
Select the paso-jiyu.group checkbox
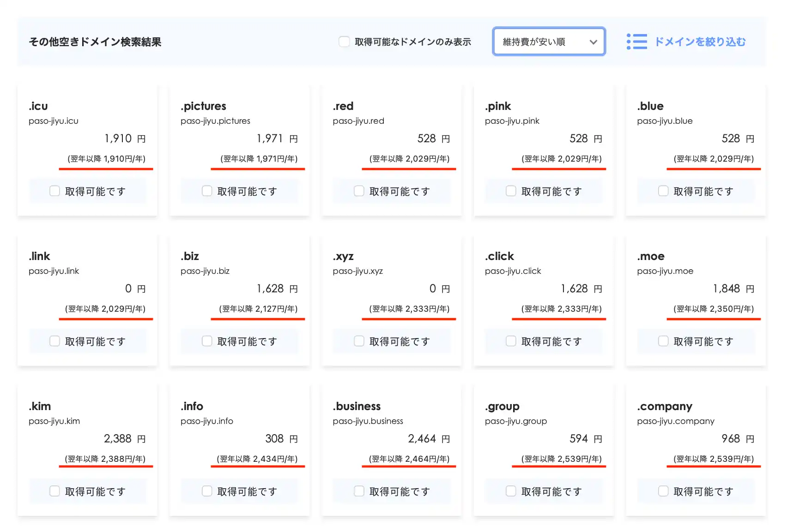tap(511, 491)
